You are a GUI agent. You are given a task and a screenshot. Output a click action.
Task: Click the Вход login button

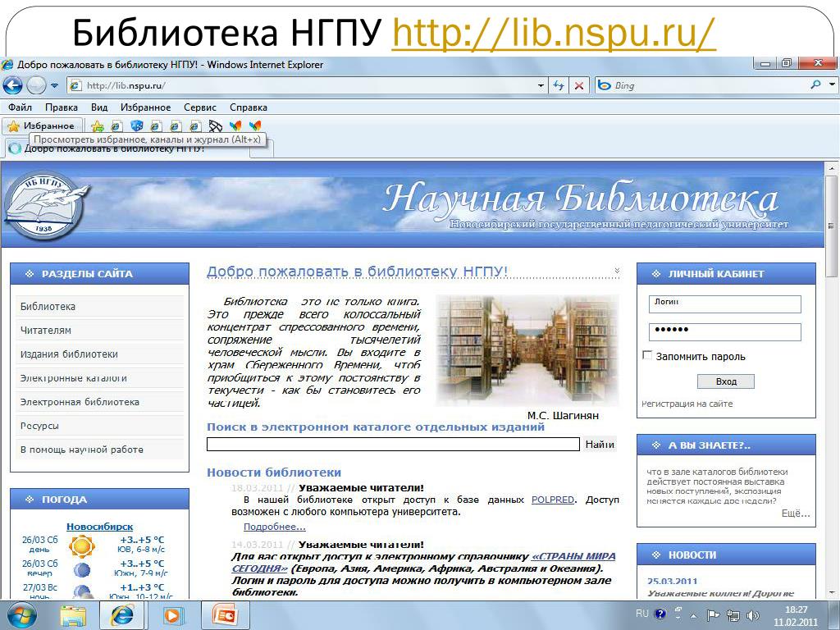click(x=726, y=381)
